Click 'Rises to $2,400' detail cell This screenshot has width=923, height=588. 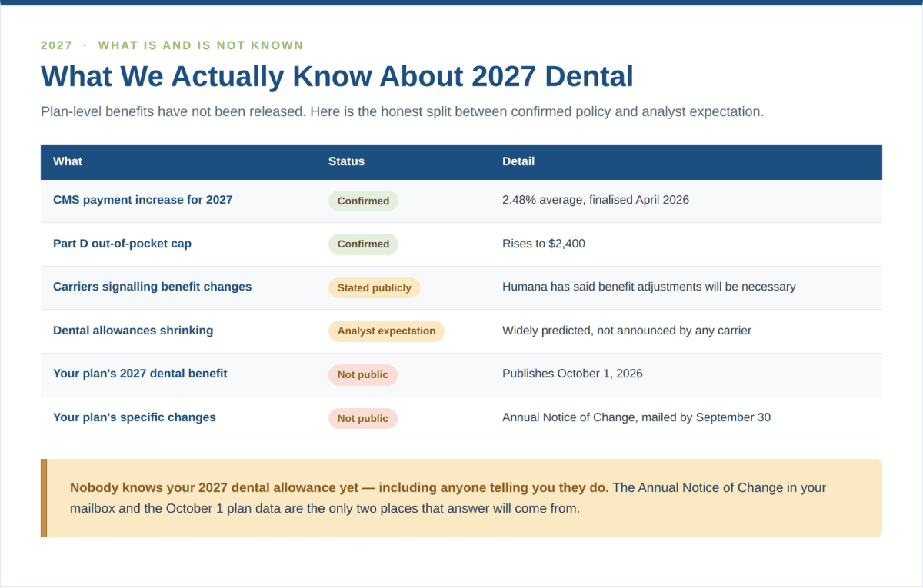pos(544,244)
